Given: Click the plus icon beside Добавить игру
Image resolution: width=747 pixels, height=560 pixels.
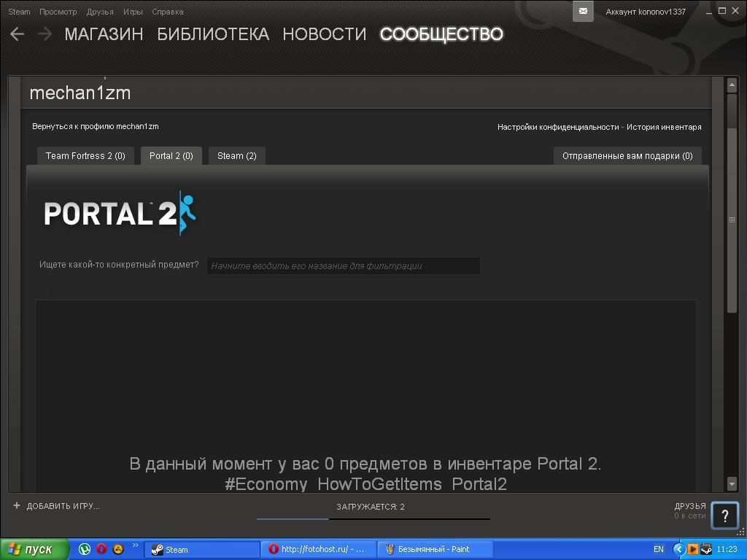Looking at the screenshot, I should tap(17, 505).
